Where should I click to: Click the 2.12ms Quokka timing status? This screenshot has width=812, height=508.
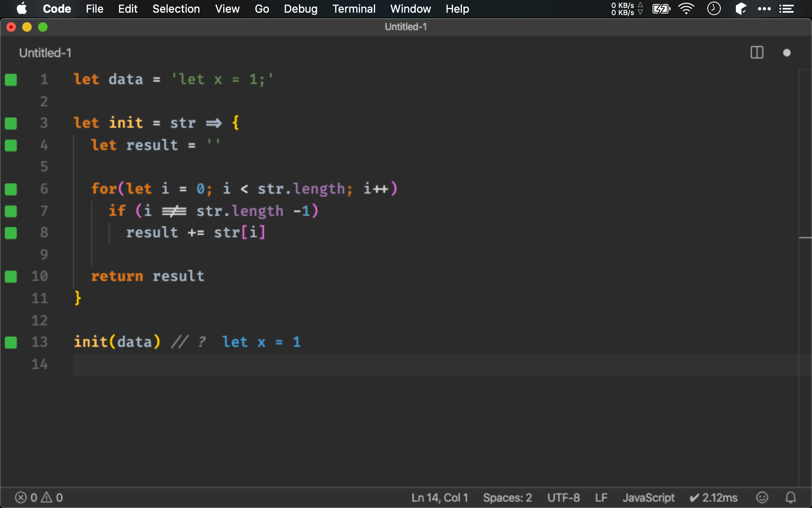[x=713, y=497]
